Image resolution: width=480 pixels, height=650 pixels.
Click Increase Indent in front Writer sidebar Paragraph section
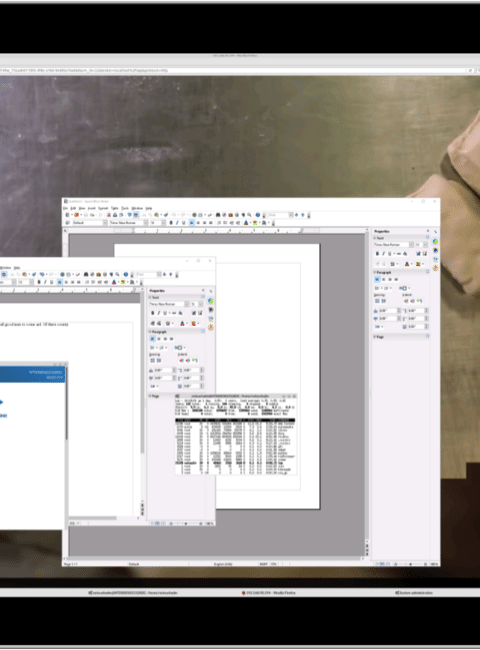(181, 360)
